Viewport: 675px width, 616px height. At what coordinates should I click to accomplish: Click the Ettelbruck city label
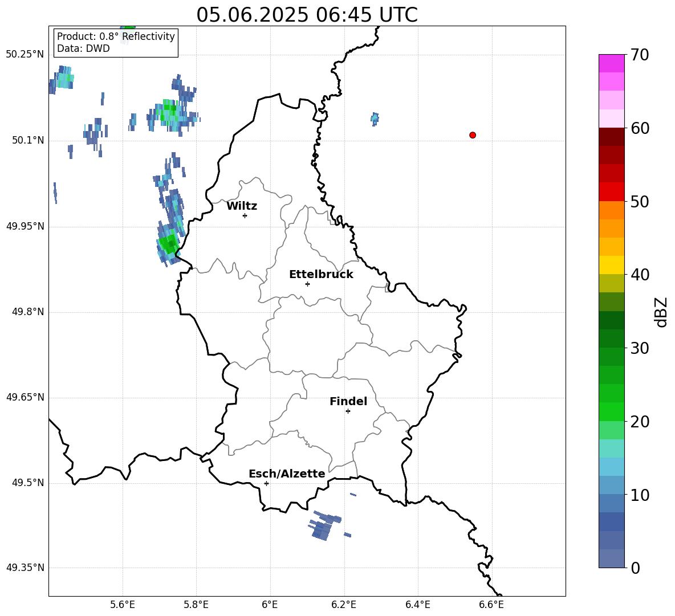coord(321,275)
